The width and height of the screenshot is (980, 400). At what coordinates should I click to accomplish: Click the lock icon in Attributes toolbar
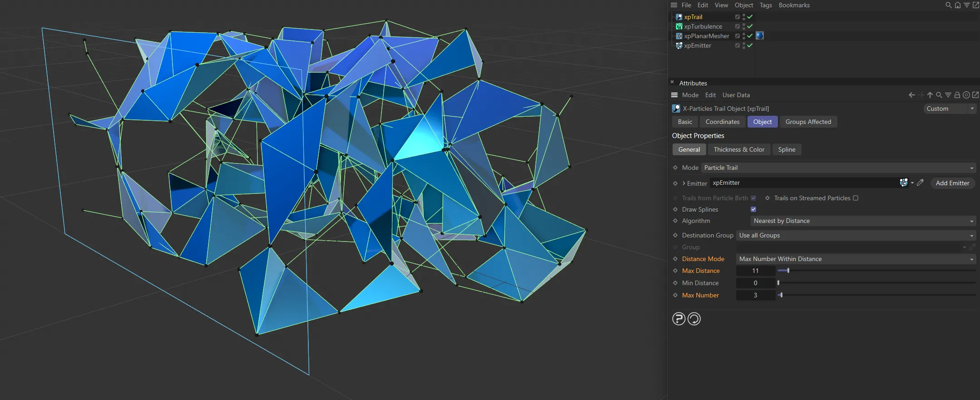tap(957, 95)
